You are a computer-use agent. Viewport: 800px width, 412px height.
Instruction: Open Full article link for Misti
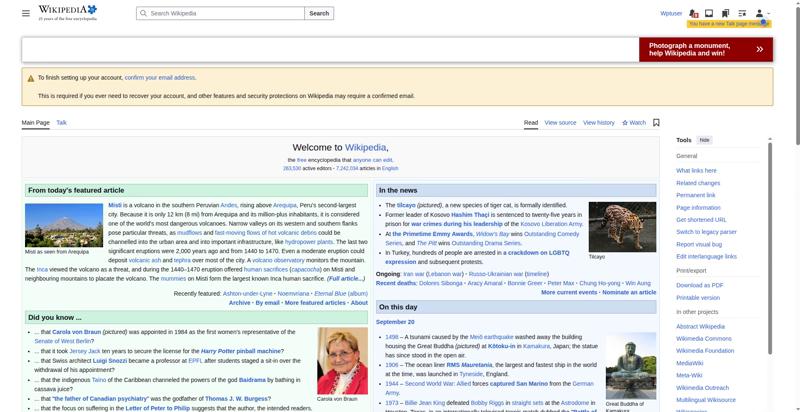point(346,278)
